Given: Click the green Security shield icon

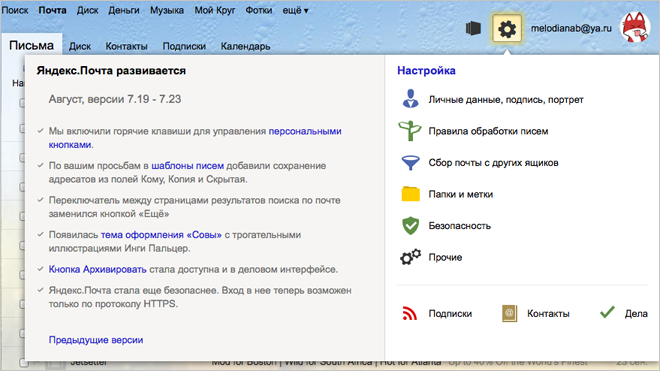Looking at the screenshot, I should (410, 226).
